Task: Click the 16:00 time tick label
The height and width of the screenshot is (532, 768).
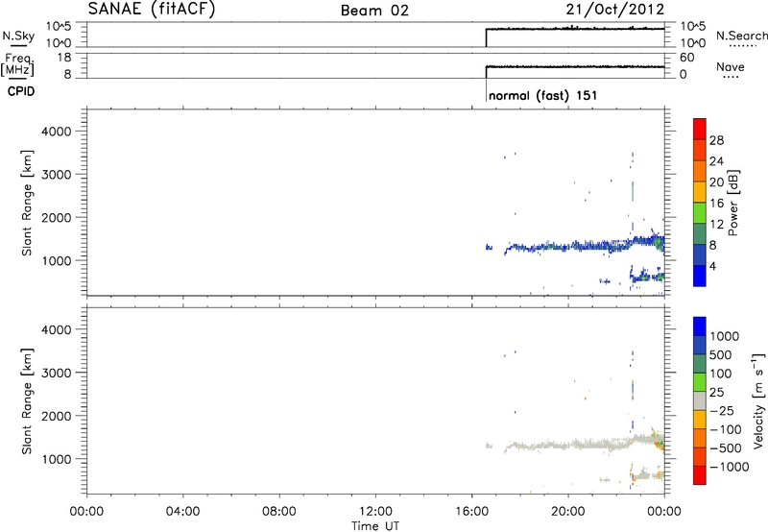Action: pyautogui.click(x=471, y=512)
